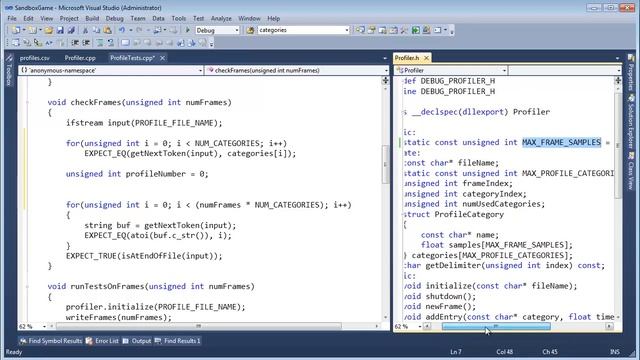Uncomment selected lines via toolbar icon

[x=110, y=43]
